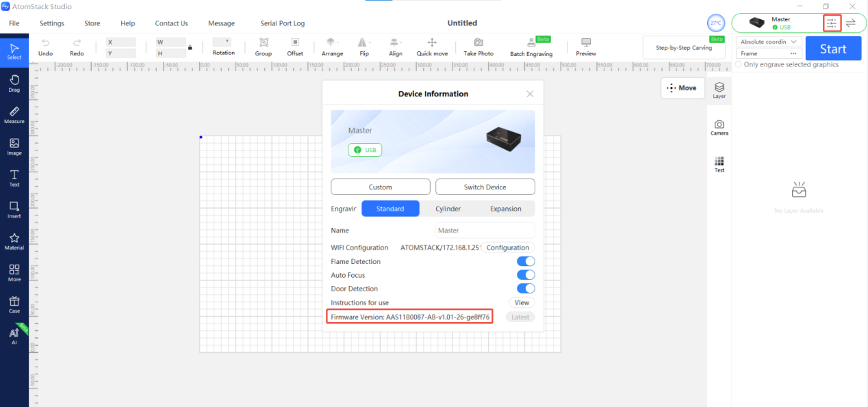
Task: Open the Test panel
Action: click(719, 164)
